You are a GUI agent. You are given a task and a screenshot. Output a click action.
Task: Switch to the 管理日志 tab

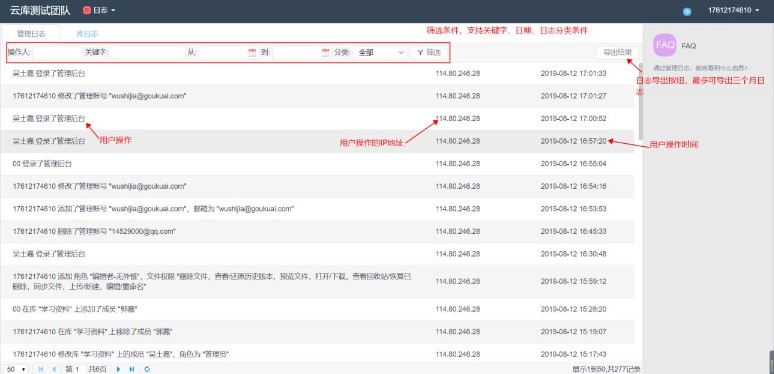31,34
